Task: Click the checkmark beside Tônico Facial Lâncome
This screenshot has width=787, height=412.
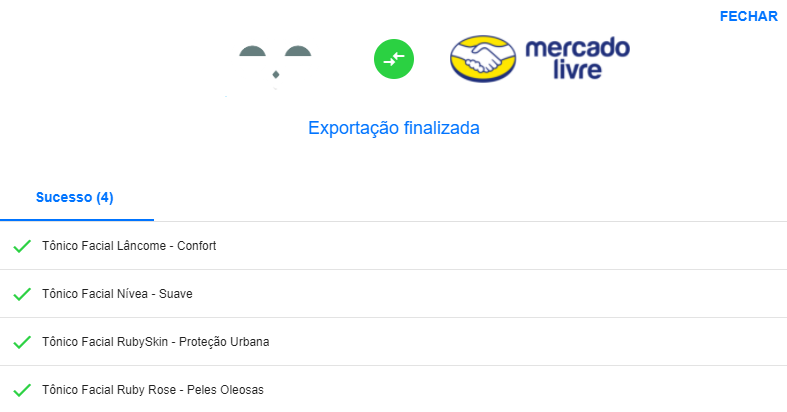Action: point(22,246)
